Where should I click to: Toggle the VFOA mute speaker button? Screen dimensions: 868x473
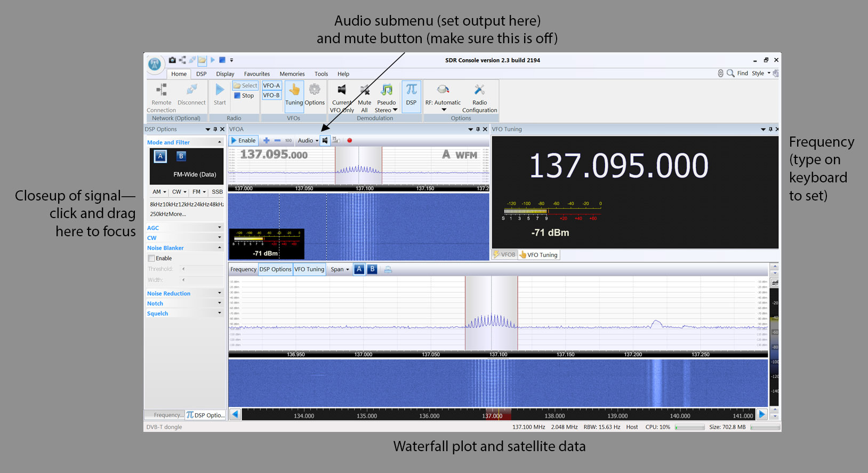pos(325,140)
